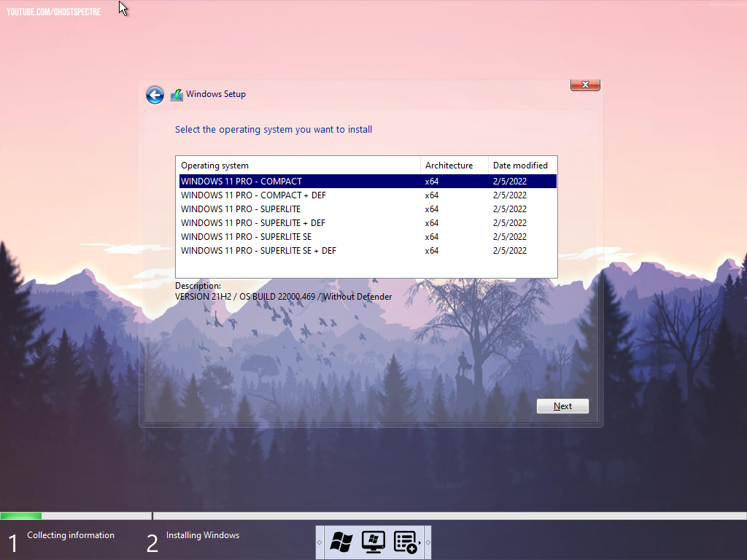Open the Windows flag icon in bottom dock
Screen dimensions: 747x560
341,542
